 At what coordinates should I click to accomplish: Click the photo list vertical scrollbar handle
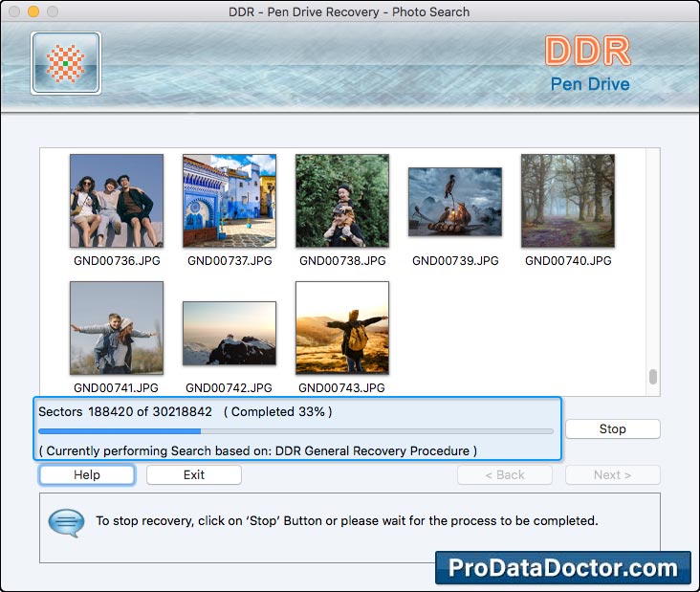point(653,377)
